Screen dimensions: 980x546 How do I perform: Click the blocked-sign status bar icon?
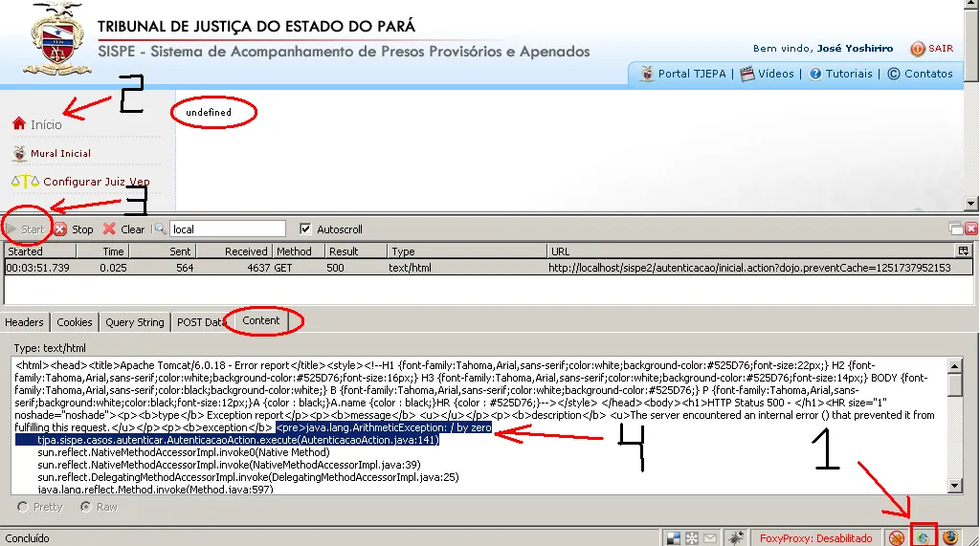pos(896,538)
